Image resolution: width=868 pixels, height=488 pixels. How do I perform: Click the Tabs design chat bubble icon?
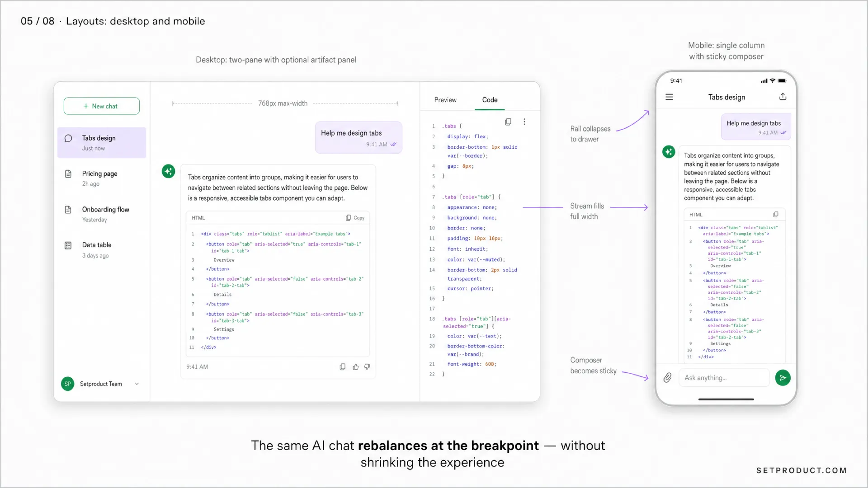(68, 138)
